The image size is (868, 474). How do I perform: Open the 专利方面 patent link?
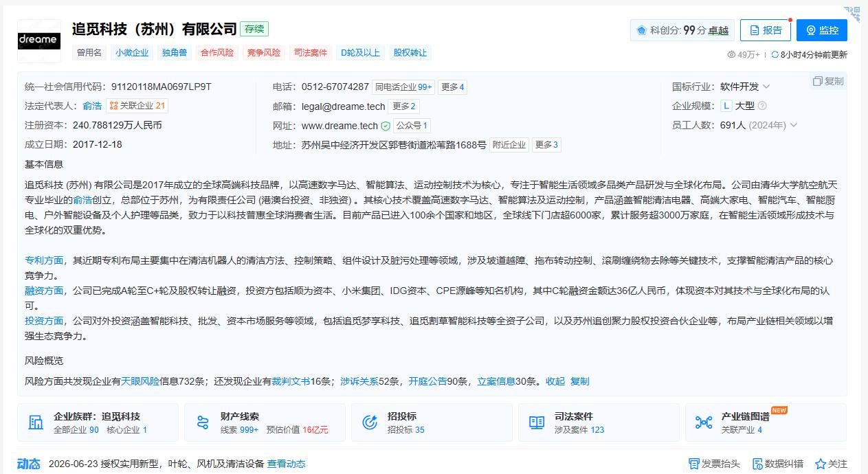44,260
